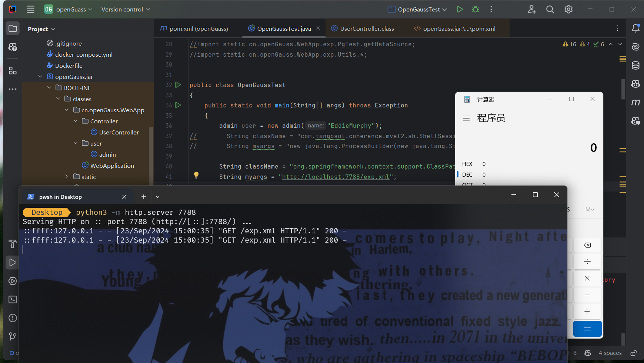644x363 pixels.
Task: Click the calculator backspace key
Action: 587,245
